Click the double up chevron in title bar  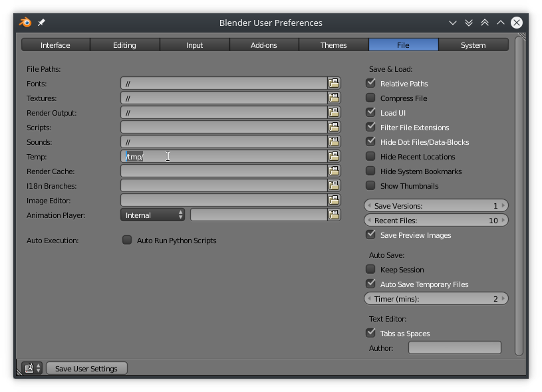click(485, 23)
